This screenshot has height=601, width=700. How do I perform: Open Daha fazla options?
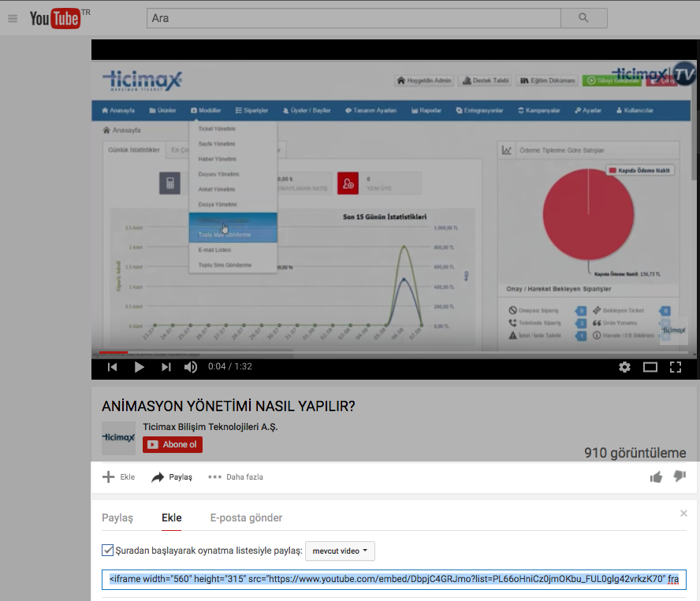point(236,477)
